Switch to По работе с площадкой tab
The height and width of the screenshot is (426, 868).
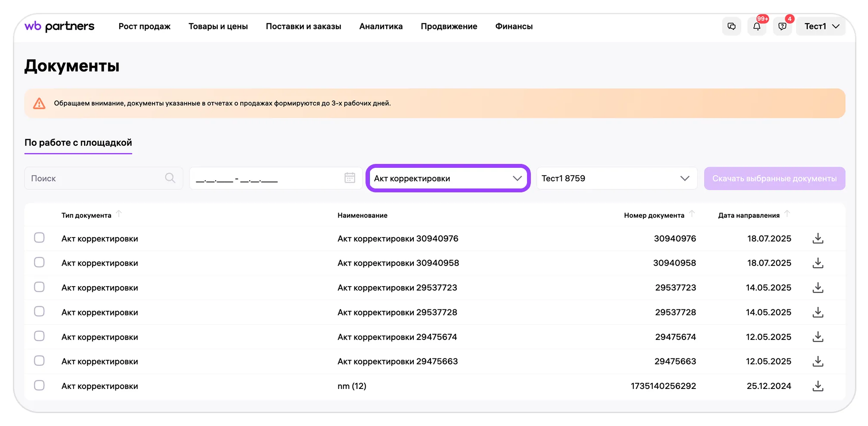click(78, 143)
